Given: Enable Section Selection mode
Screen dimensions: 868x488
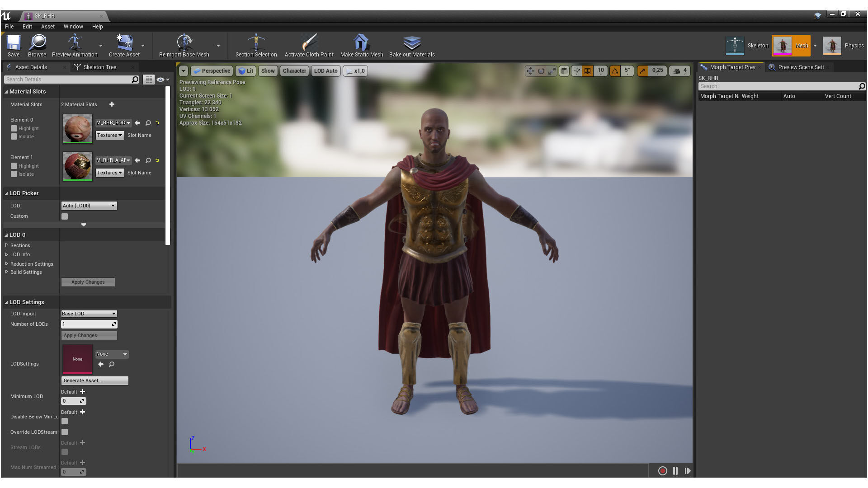Looking at the screenshot, I should click(x=256, y=46).
